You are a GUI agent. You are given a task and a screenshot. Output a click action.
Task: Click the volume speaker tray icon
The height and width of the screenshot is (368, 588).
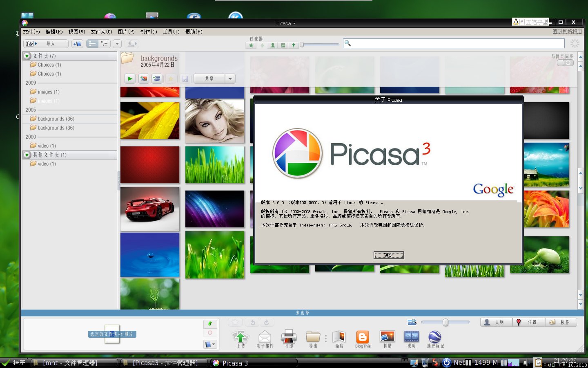pyautogui.click(x=526, y=362)
